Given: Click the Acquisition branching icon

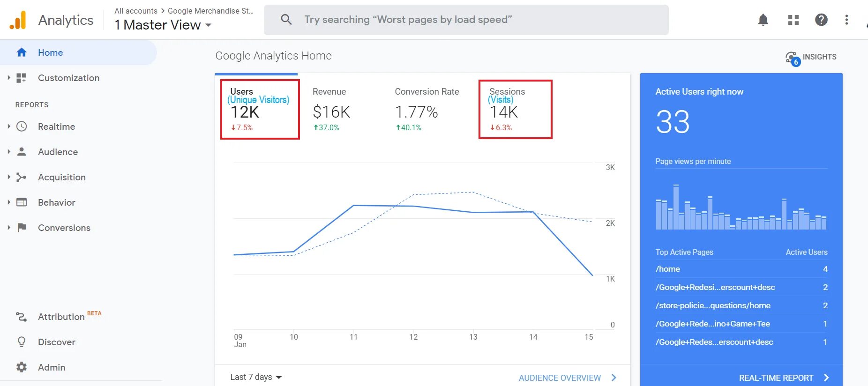Looking at the screenshot, I should [x=22, y=177].
